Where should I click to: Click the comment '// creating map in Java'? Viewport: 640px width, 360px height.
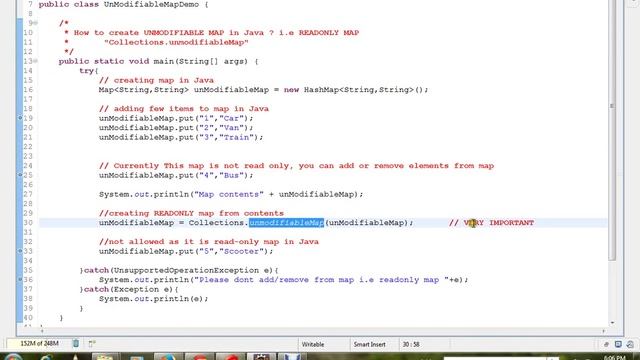(x=156, y=80)
